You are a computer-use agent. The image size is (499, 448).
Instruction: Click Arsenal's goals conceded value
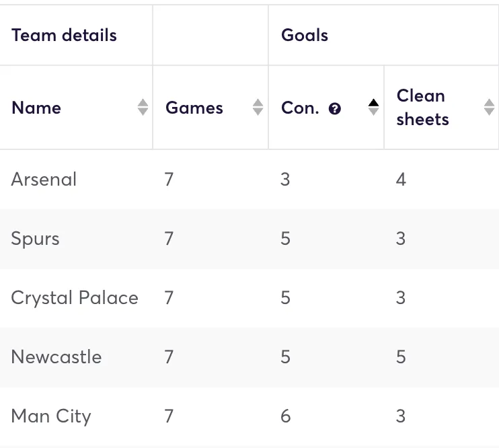[x=285, y=180]
